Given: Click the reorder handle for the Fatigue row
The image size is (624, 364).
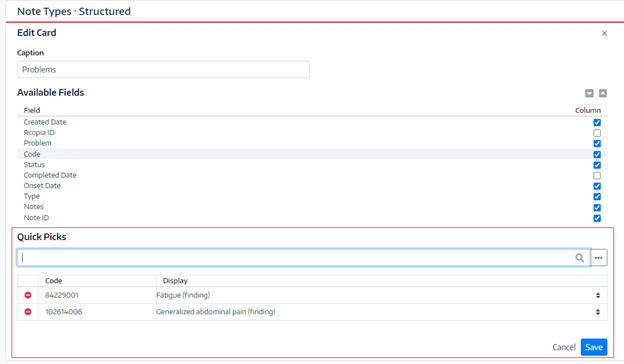Looking at the screenshot, I should [x=598, y=295].
